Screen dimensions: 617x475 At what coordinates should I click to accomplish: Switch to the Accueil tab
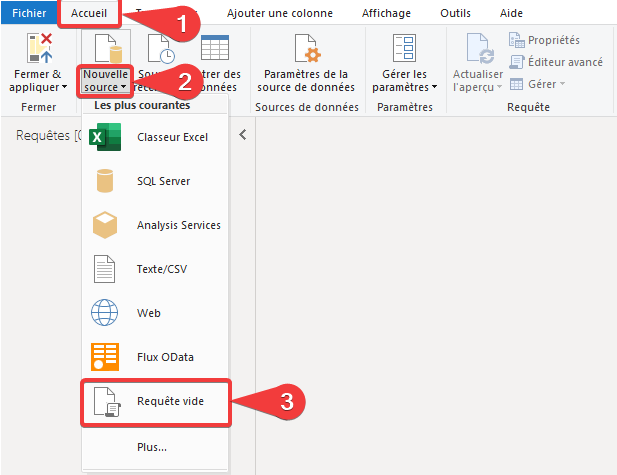(89, 13)
